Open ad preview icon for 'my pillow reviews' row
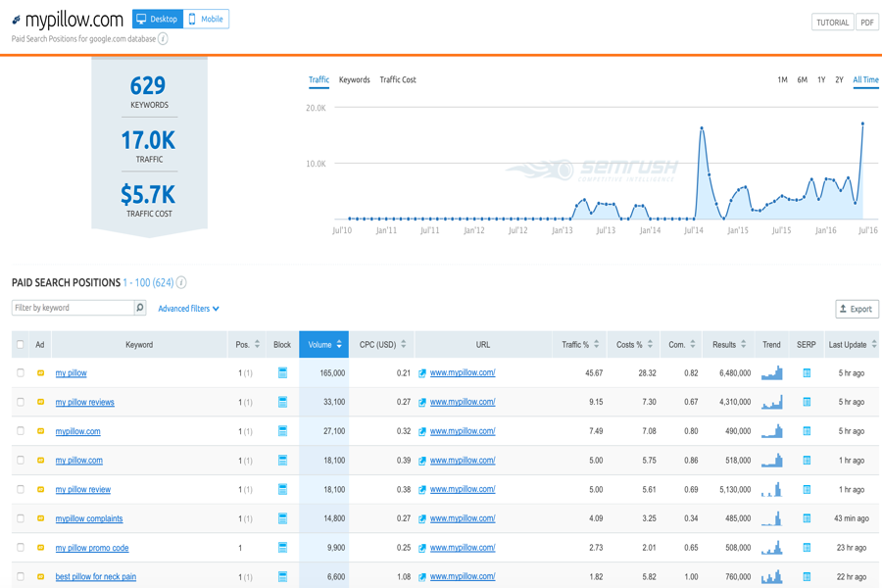Image resolution: width=882 pixels, height=588 pixels. click(x=40, y=403)
